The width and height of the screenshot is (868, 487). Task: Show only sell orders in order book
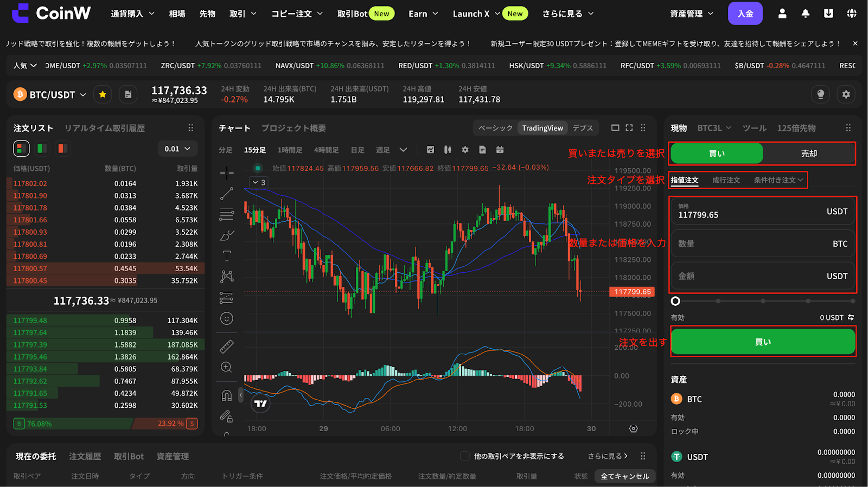click(x=62, y=148)
